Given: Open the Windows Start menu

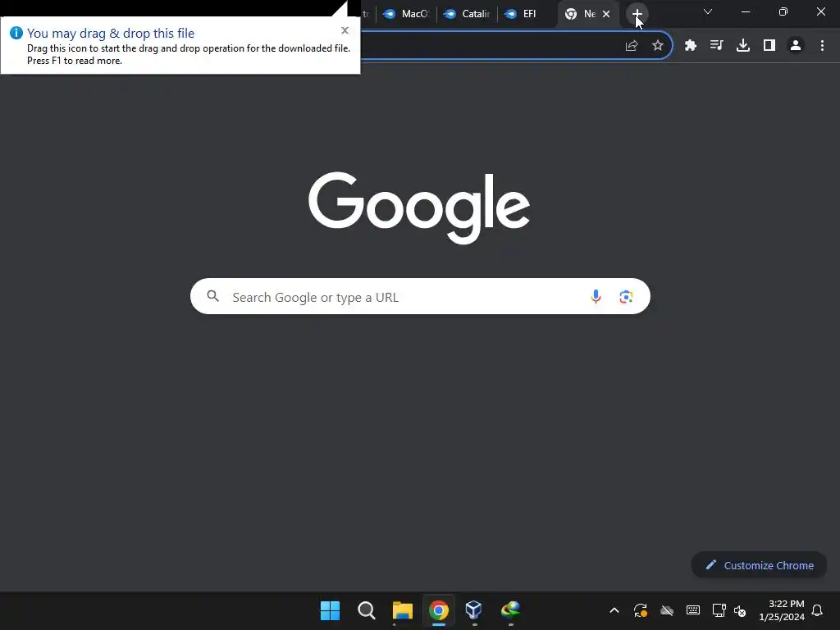Looking at the screenshot, I should (x=330, y=610).
